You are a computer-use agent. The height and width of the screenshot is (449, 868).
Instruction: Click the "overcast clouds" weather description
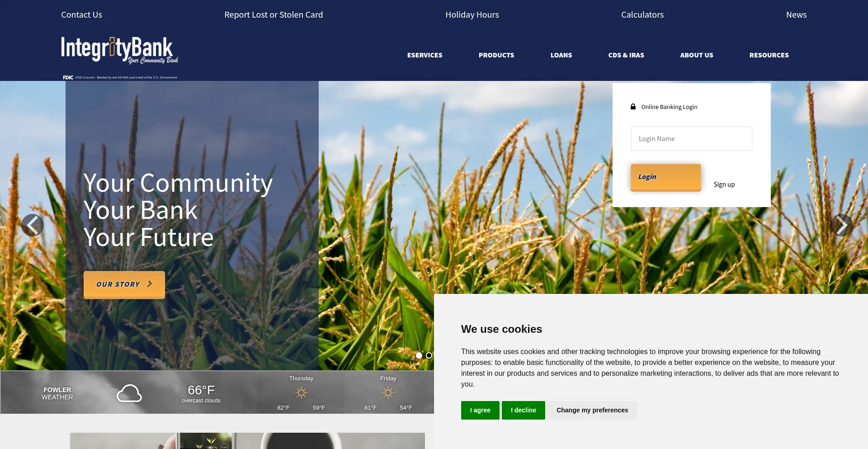[x=201, y=401]
